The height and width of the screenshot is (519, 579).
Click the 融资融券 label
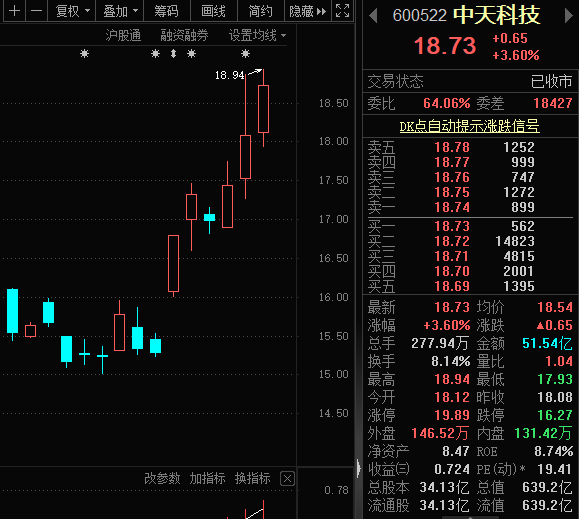pyautogui.click(x=184, y=35)
